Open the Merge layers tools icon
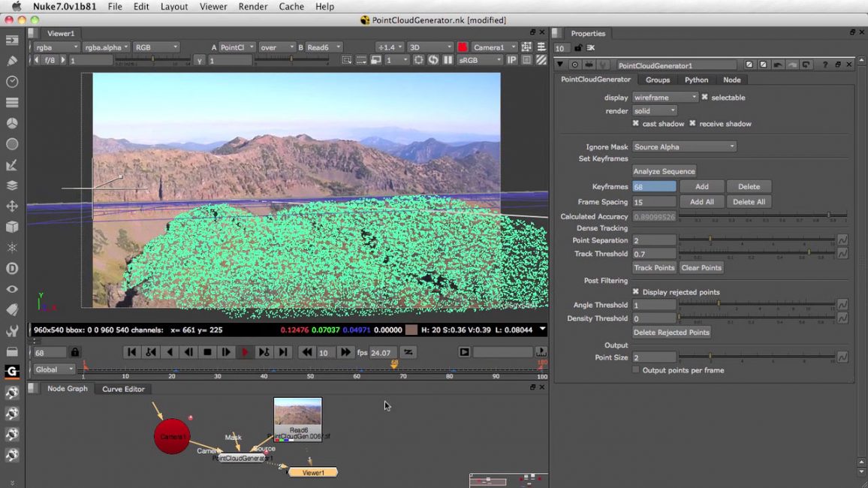868x488 pixels. click(x=11, y=185)
